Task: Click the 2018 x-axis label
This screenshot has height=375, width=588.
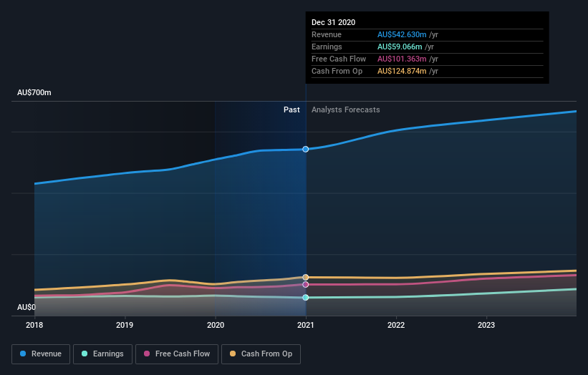Action: 34,325
